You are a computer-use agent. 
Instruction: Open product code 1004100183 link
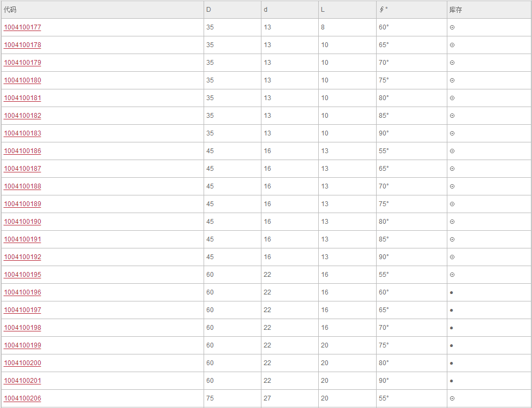pyautogui.click(x=23, y=133)
